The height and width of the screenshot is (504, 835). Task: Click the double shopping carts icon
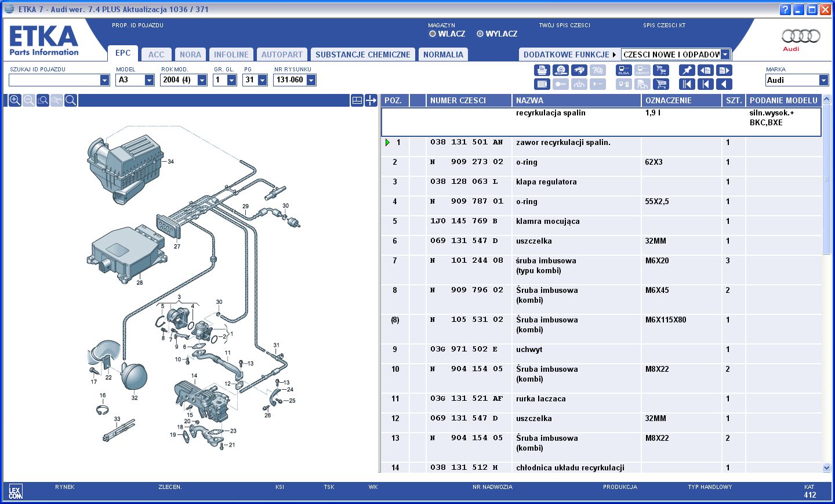(660, 70)
